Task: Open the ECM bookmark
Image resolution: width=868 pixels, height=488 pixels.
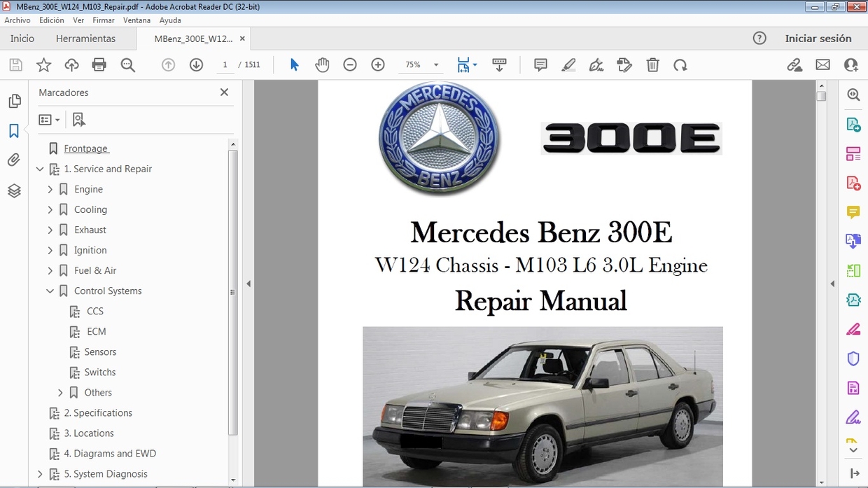Action: 97,332
